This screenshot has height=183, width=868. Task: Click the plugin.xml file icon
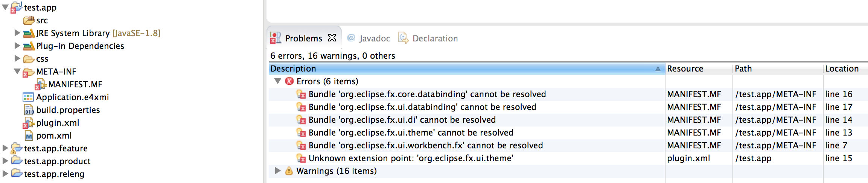point(29,123)
